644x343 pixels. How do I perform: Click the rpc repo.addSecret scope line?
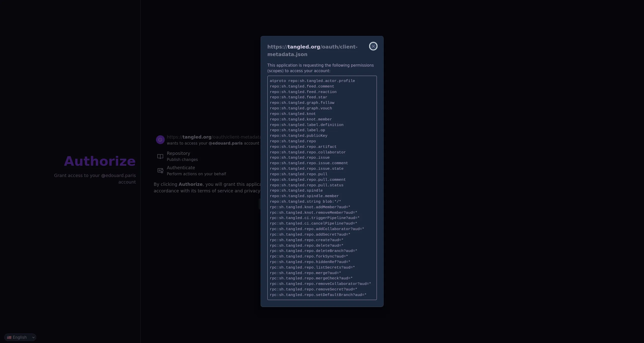[310, 234]
